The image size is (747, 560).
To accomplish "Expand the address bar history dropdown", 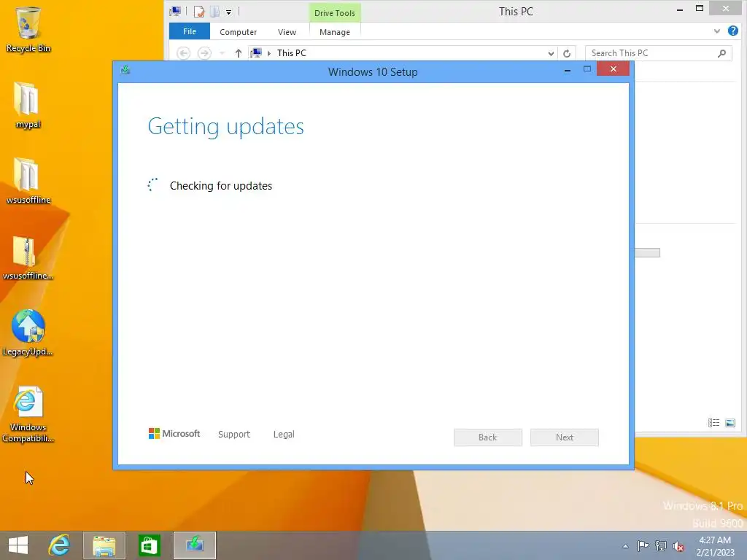I will point(551,53).
